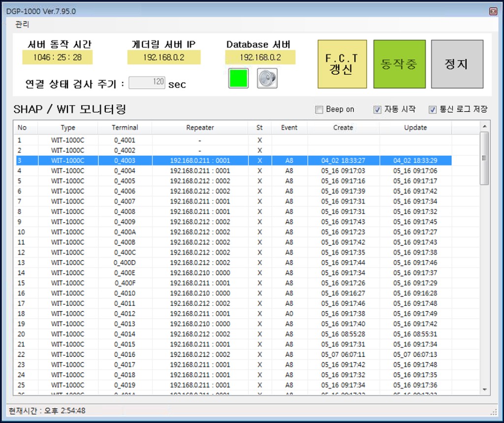Focus the connection check interval field 120
The width and height of the screenshot is (504, 423).
pos(147,83)
